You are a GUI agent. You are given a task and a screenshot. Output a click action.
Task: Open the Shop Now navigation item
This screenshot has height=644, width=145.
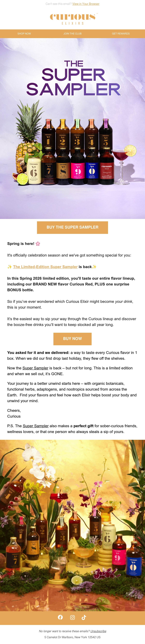[24, 34]
